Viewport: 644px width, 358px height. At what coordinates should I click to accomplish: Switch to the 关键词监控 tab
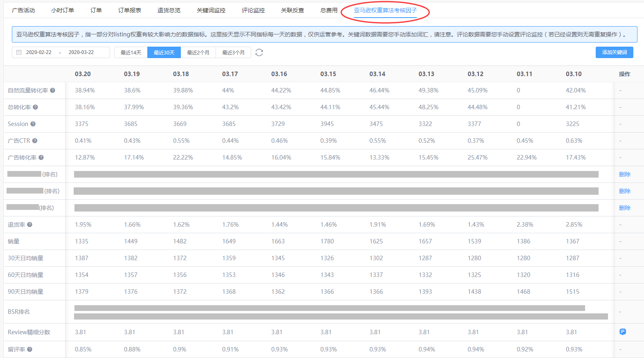(x=211, y=10)
